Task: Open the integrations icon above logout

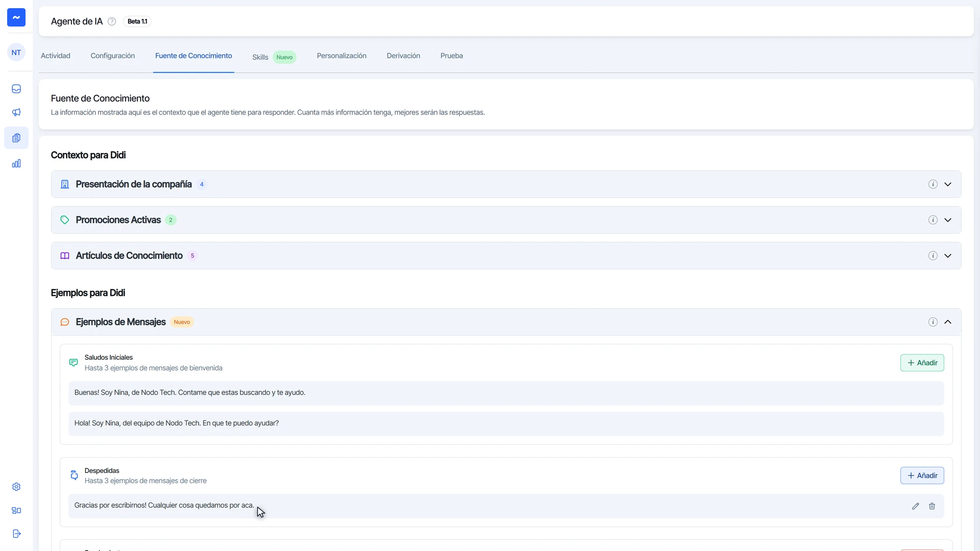Action: click(x=16, y=510)
